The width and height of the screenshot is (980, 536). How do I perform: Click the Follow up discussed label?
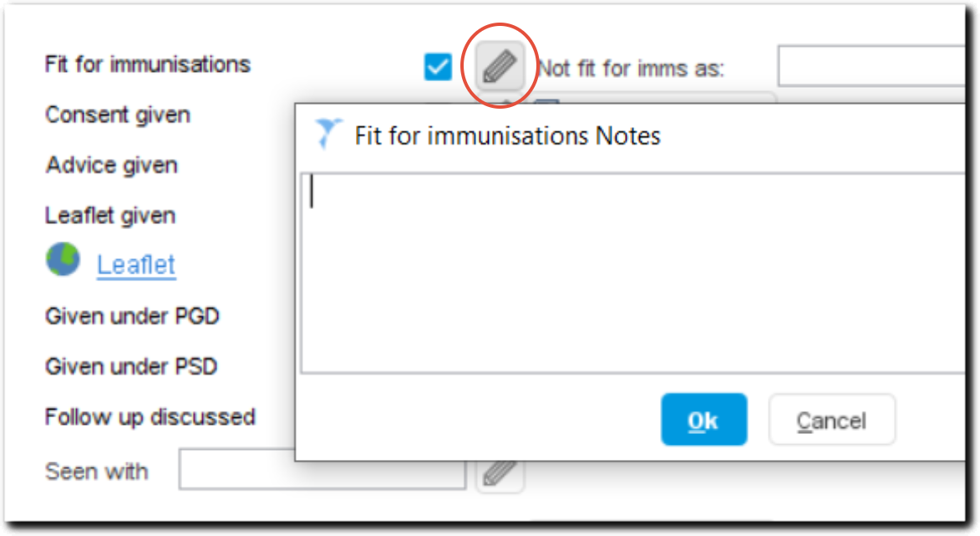tap(150, 417)
